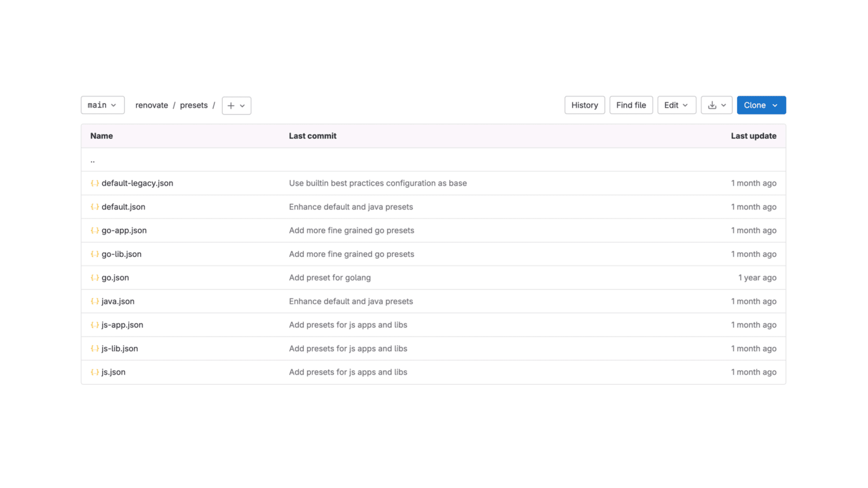Open the main branch selector dropdown

[x=103, y=105]
